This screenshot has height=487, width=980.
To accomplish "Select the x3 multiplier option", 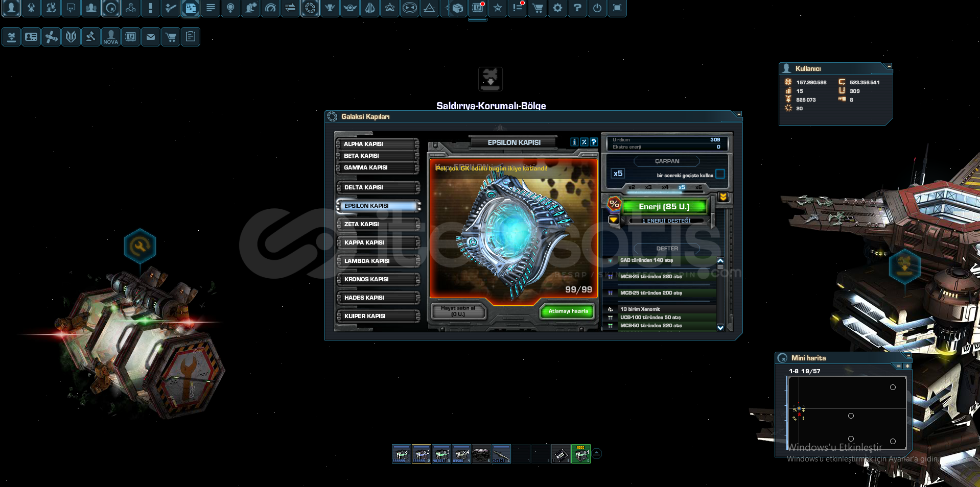I will click(x=648, y=187).
